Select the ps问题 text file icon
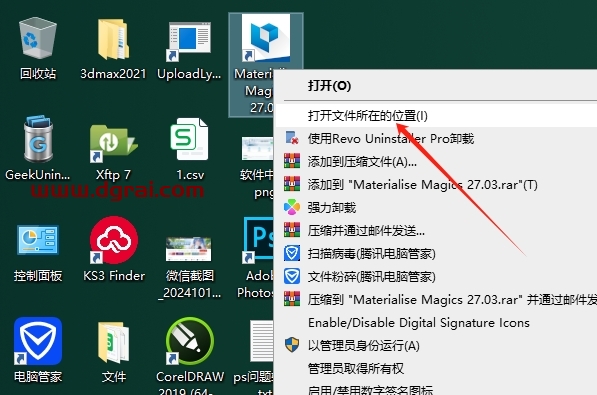This screenshot has width=597, height=395. [261, 341]
